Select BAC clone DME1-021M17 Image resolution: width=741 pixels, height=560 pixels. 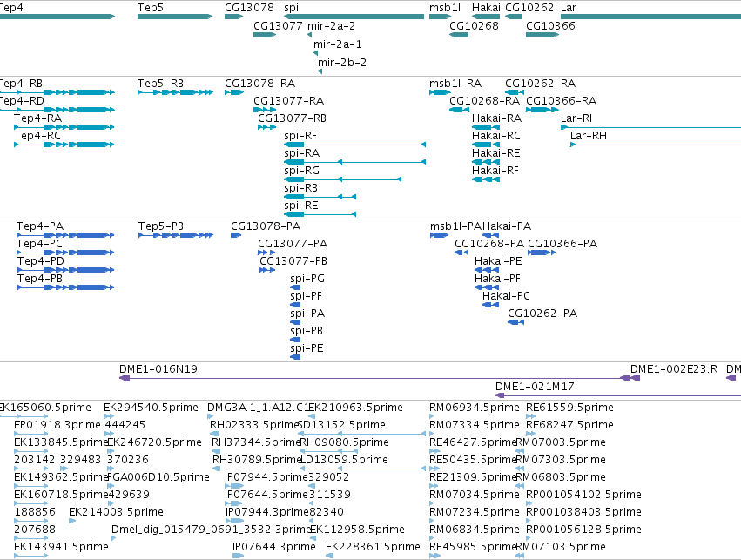(x=535, y=387)
